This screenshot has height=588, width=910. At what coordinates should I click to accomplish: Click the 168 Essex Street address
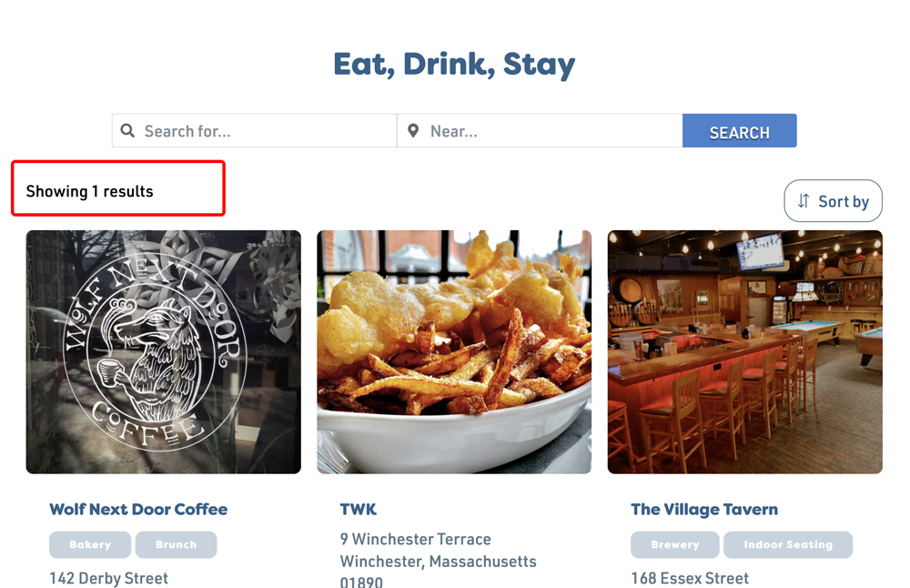pos(690,578)
